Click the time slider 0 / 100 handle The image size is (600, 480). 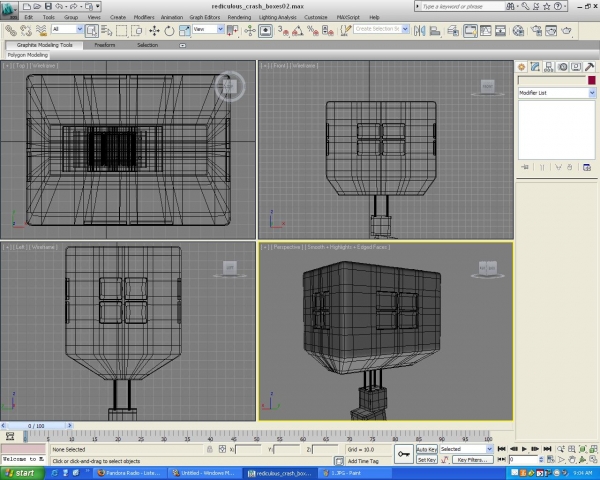pos(36,426)
